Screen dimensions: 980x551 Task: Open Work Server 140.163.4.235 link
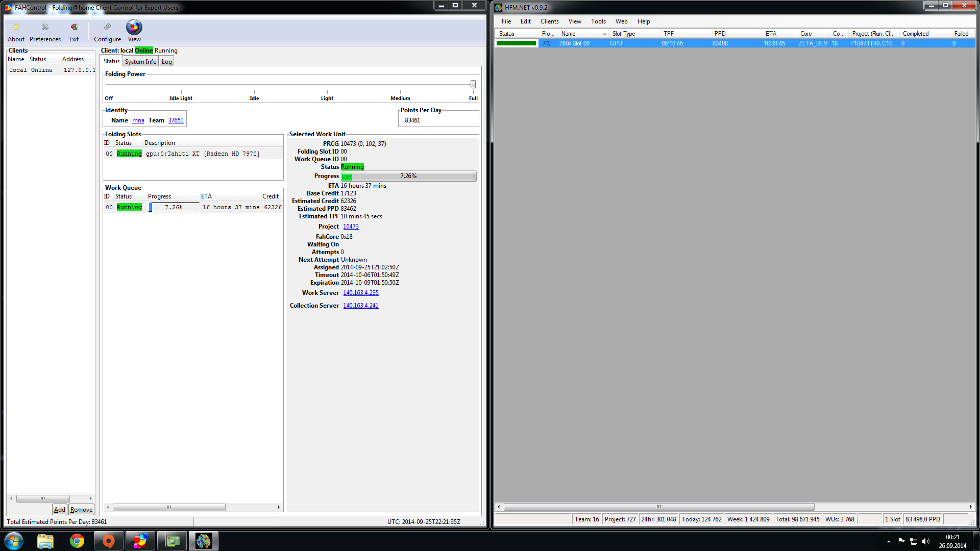tap(361, 293)
